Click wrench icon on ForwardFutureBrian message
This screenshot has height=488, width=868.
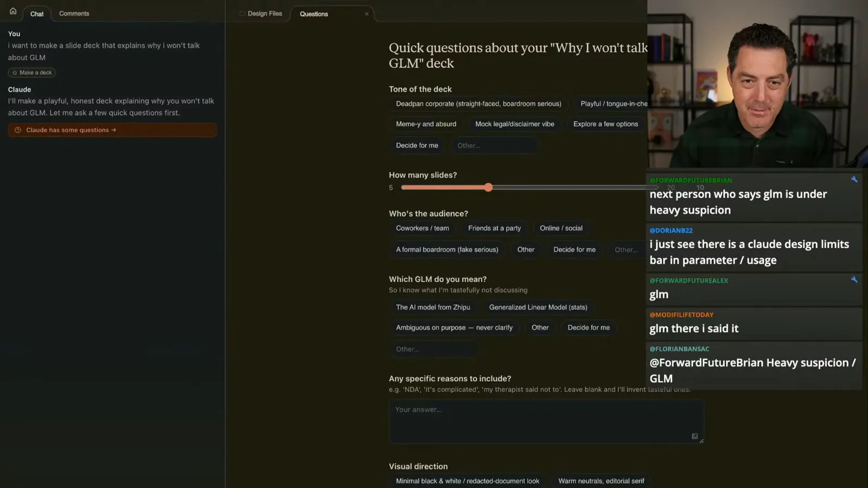coord(854,179)
